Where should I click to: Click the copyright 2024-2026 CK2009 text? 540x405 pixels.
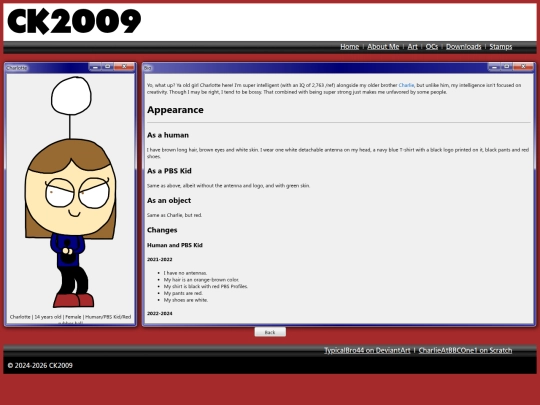(x=40, y=365)
